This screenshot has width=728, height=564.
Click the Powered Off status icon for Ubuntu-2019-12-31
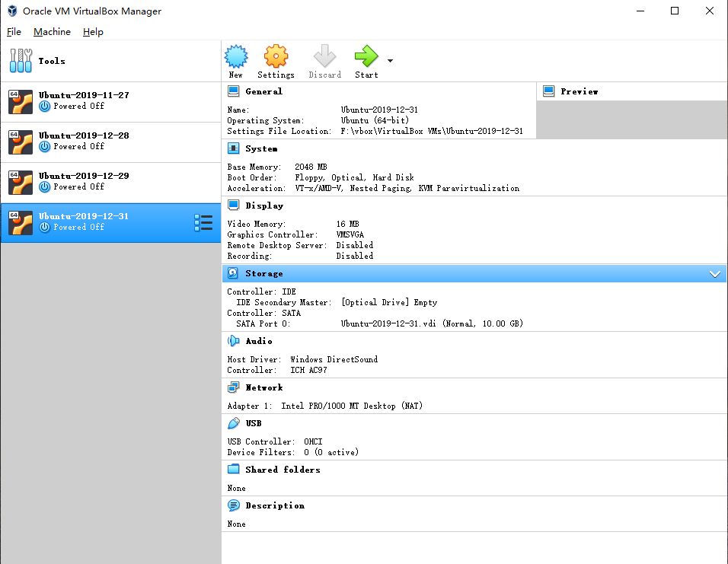pos(45,228)
